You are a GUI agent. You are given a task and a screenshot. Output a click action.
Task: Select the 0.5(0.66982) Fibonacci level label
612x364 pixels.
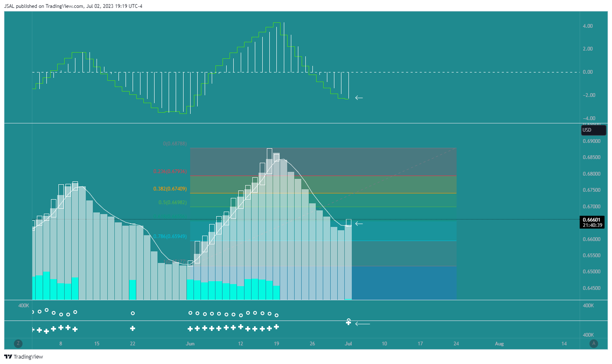[x=172, y=202]
